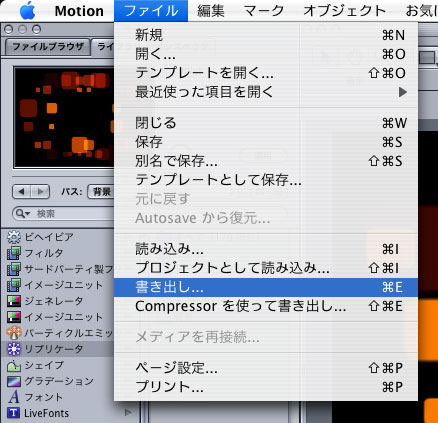
Task: Open the オブジェクト menu
Action: click(x=345, y=11)
